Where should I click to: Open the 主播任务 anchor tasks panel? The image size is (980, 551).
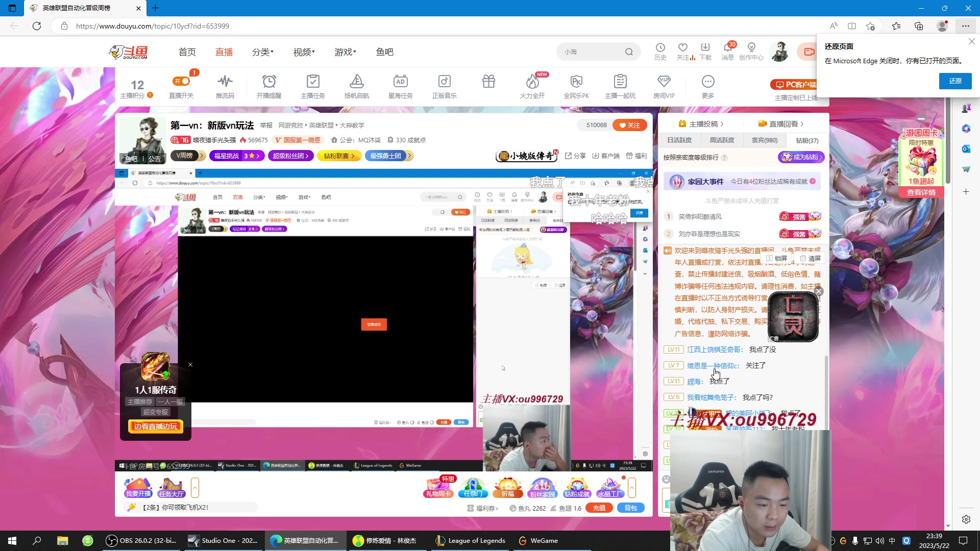tap(313, 86)
